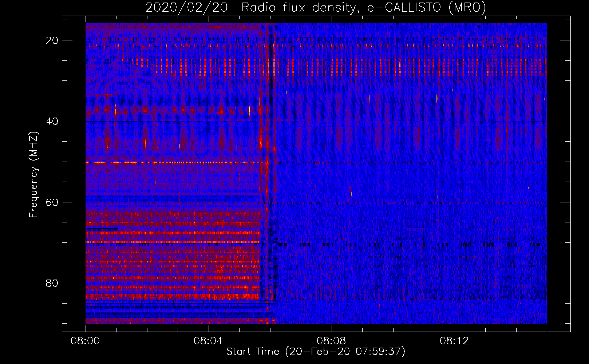
Task: Click the '60' frequency tick label
Action: (x=52, y=202)
